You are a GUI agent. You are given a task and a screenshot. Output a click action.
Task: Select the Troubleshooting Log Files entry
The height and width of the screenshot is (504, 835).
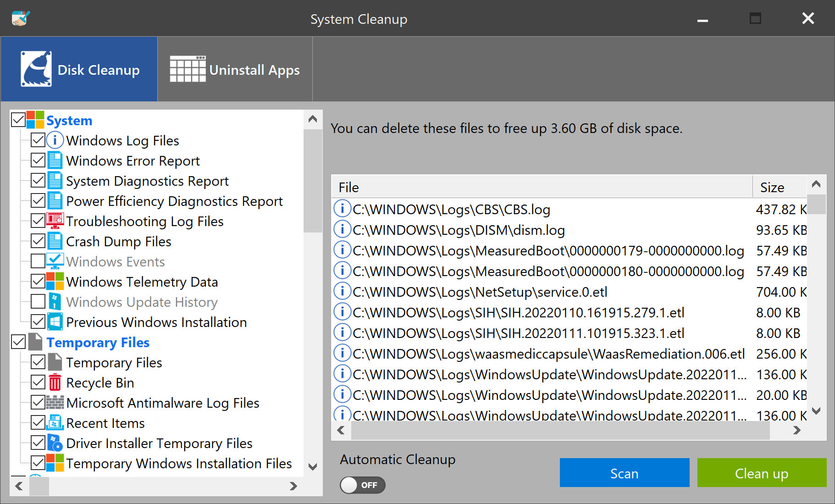click(145, 222)
